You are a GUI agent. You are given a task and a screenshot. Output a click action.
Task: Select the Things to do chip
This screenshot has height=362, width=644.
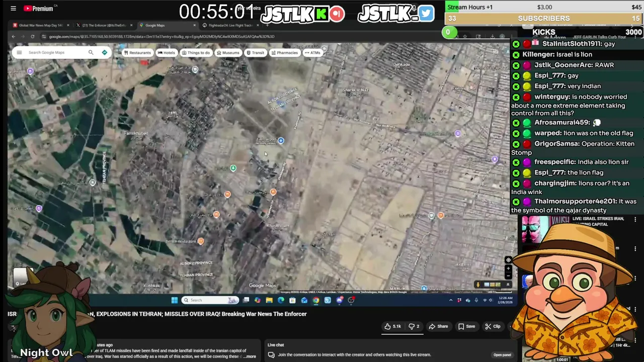pos(196,53)
